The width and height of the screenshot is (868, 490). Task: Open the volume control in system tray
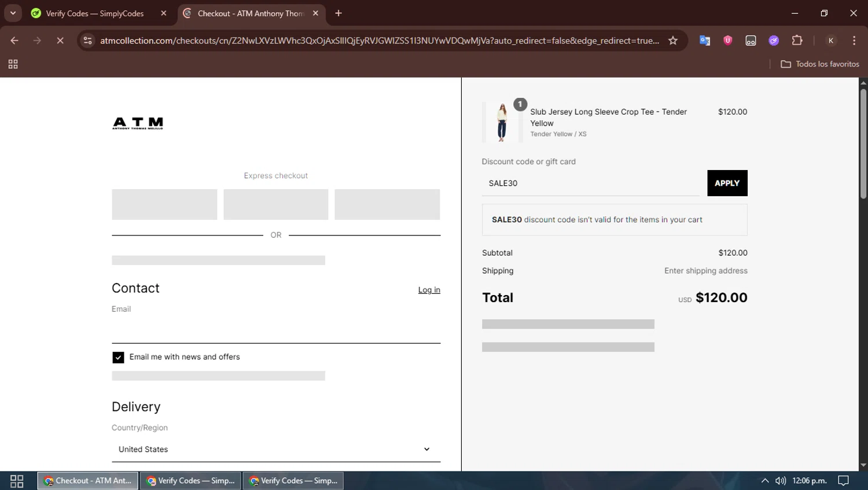(x=781, y=481)
